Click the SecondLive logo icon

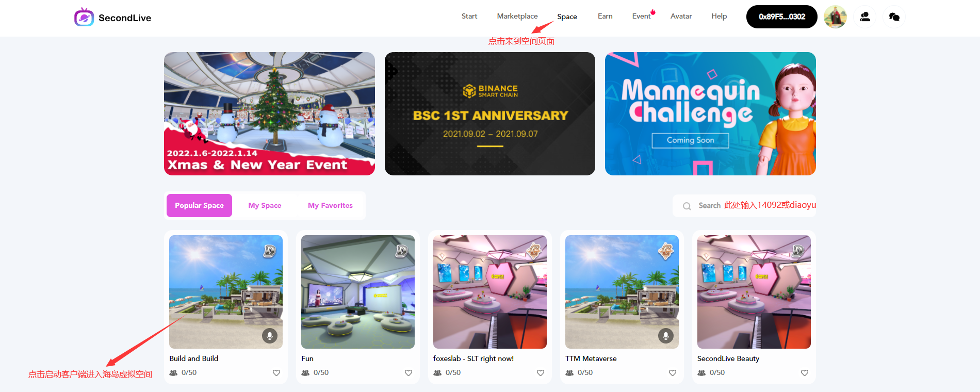84,17
